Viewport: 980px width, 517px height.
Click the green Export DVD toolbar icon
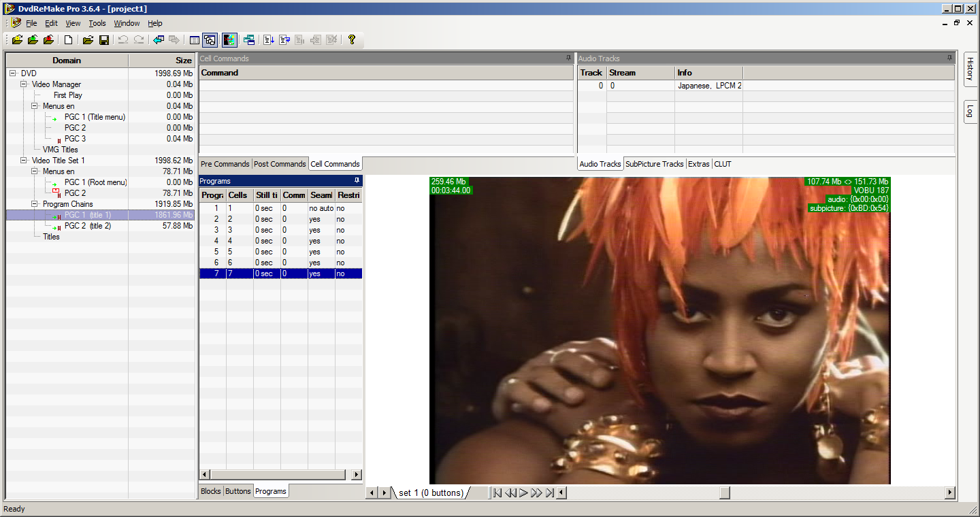pyautogui.click(x=33, y=40)
